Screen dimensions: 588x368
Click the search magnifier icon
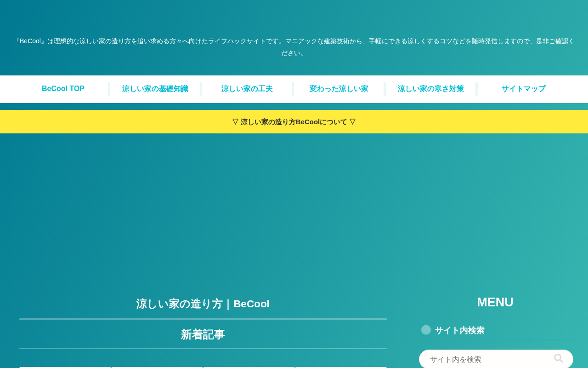[558, 358]
